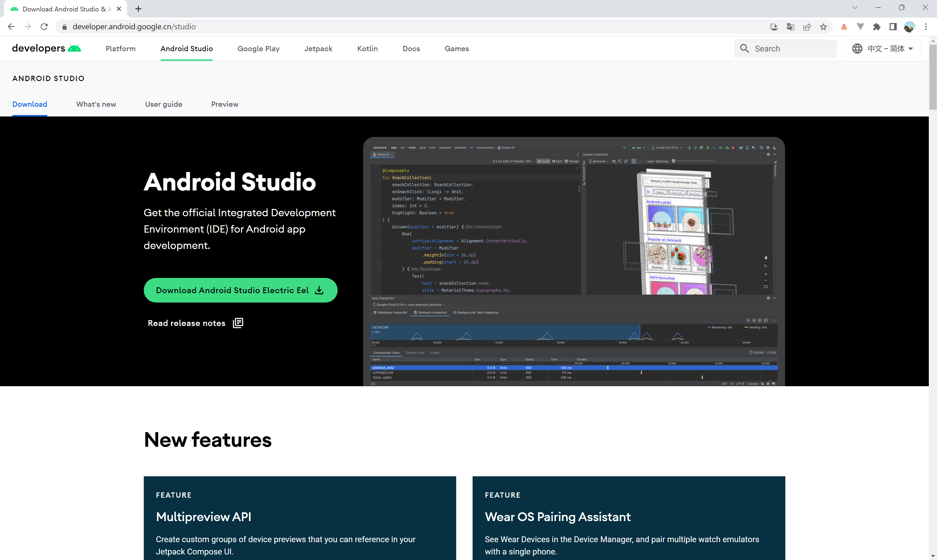The width and height of the screenshot is (937, 560).
Task: Open the Google Play section
Action: [x=258, y=48]
